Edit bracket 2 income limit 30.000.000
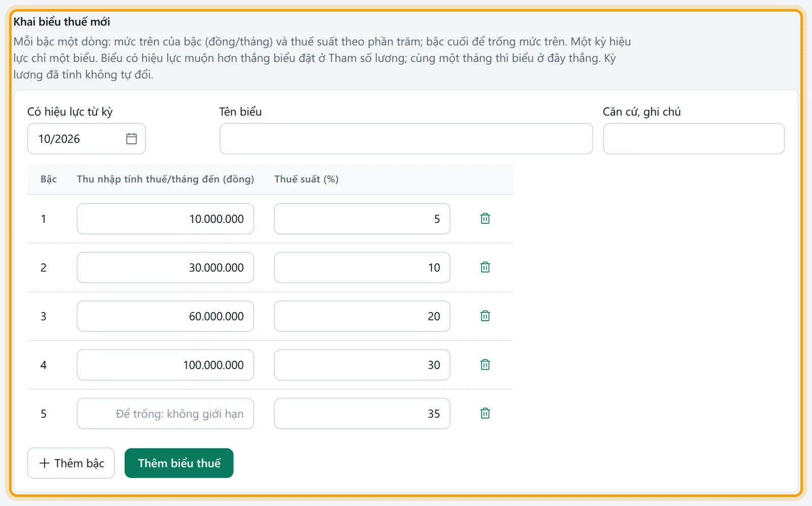This screenshot has width=812, height=506. pos(165,267)
